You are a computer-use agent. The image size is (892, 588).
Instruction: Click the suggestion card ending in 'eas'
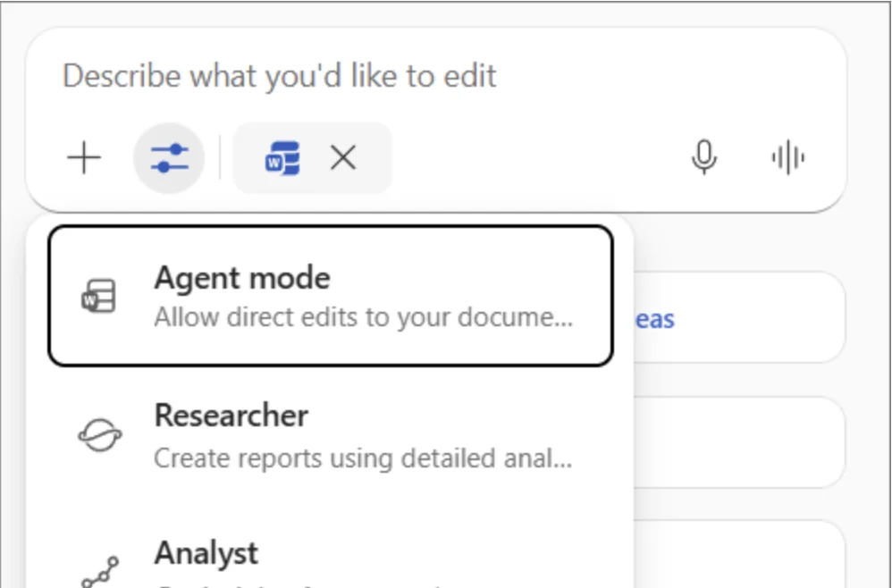[x=739, y=317]
